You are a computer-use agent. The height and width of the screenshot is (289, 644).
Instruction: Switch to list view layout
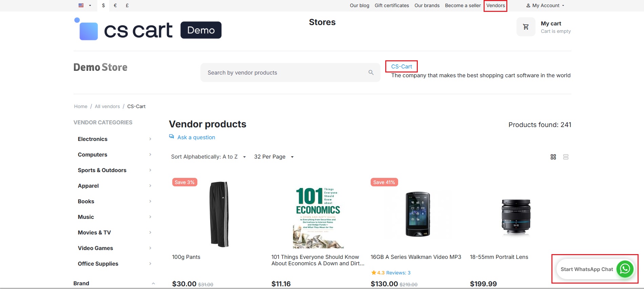point(566,157)
